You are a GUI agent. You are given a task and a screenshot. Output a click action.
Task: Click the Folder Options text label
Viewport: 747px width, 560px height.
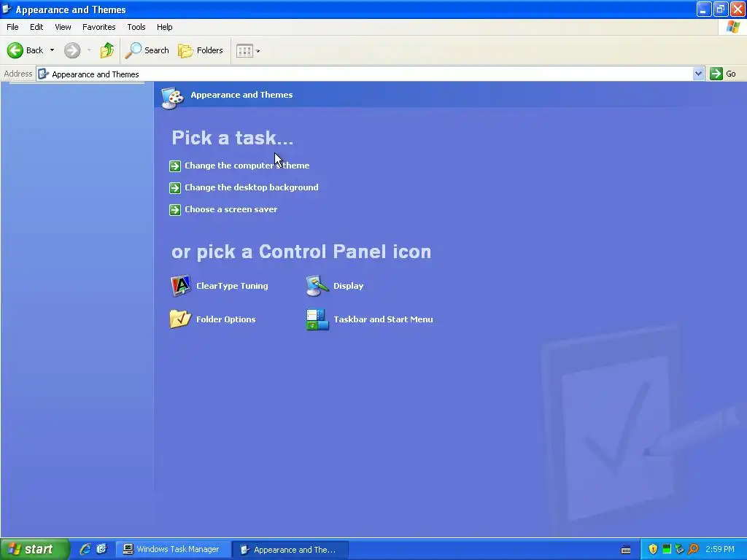(226, 319)
